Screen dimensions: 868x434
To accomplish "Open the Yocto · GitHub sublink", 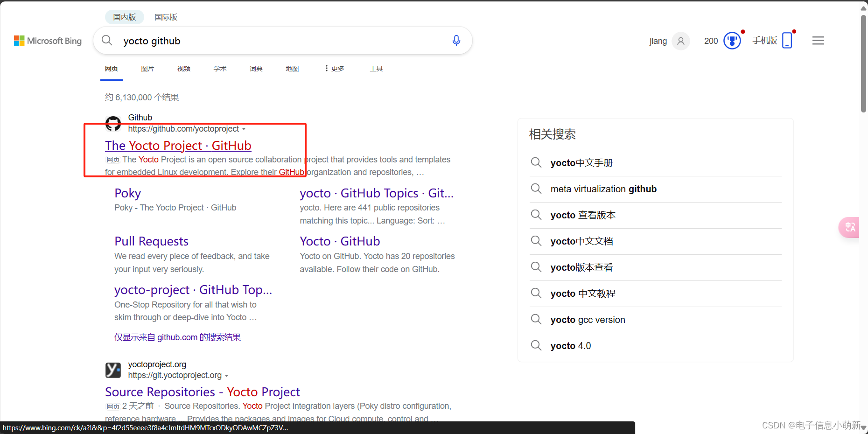I will tap(340, 241).
